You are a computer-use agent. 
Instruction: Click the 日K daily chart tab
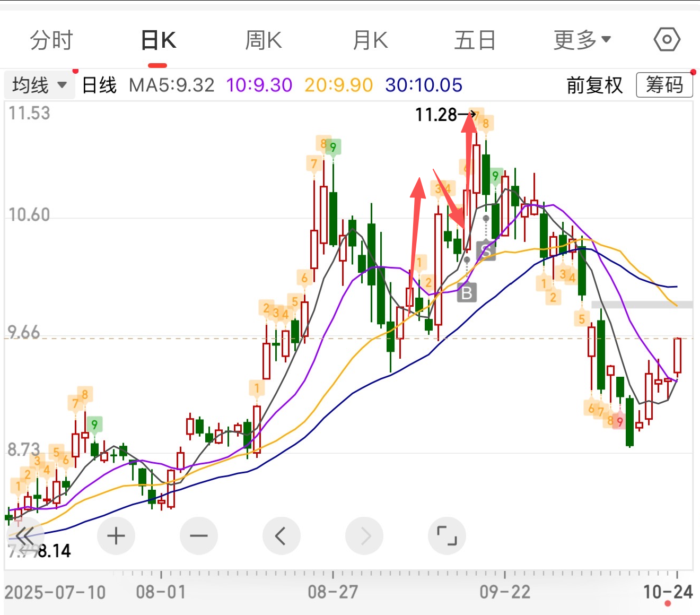coord(158,40)
